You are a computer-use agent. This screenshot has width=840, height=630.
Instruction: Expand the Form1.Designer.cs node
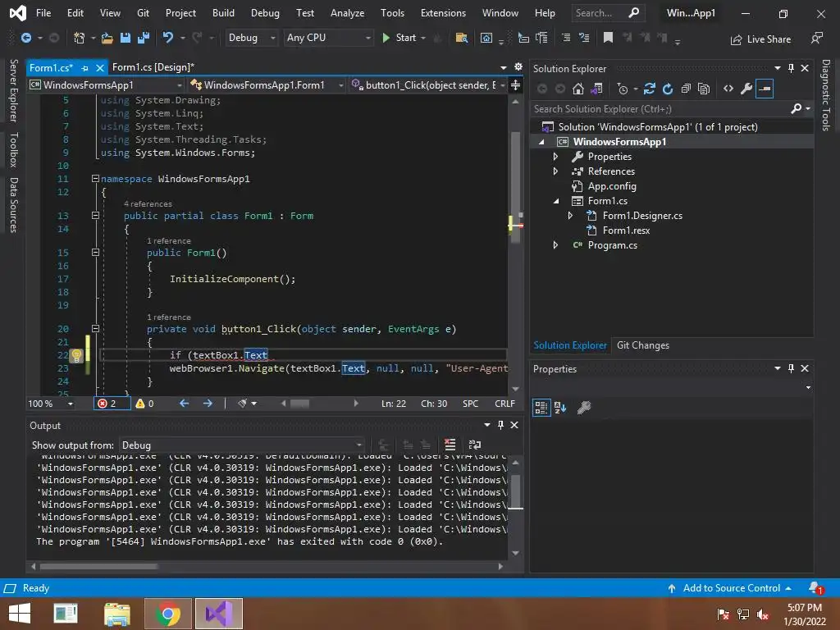[x=571, y=216]
